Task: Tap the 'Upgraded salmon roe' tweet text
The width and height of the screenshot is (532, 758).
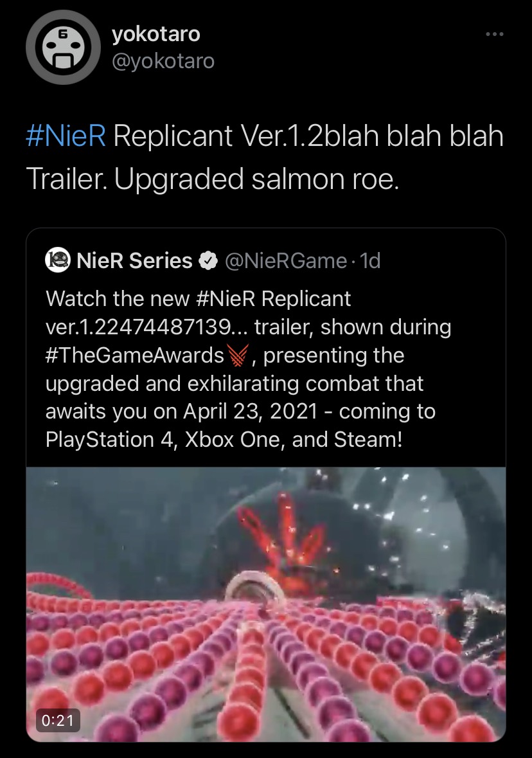Action: pyautogui.click(x=257, y=180)
